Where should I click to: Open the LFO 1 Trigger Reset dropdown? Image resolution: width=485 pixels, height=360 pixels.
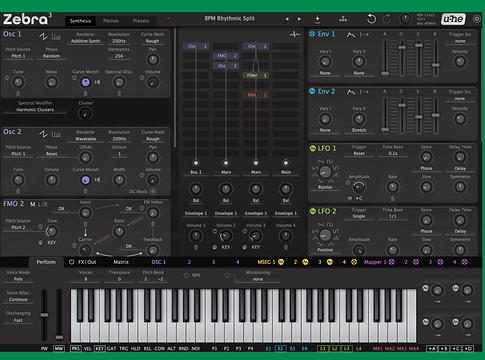(x=359, y=153)
